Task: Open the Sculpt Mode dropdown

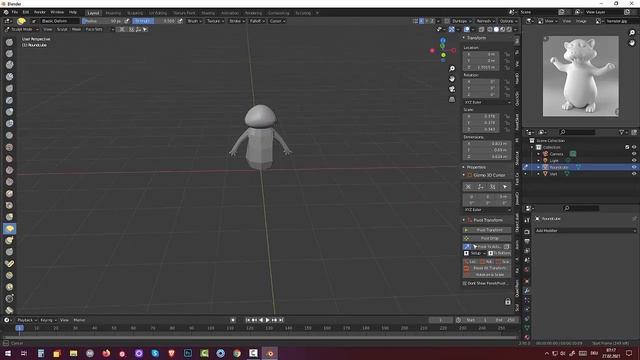Action: coord(22,29)
